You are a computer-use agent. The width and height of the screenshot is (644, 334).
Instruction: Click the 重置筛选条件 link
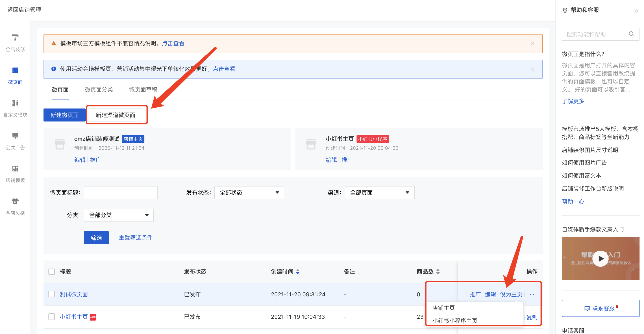(135, 238)
